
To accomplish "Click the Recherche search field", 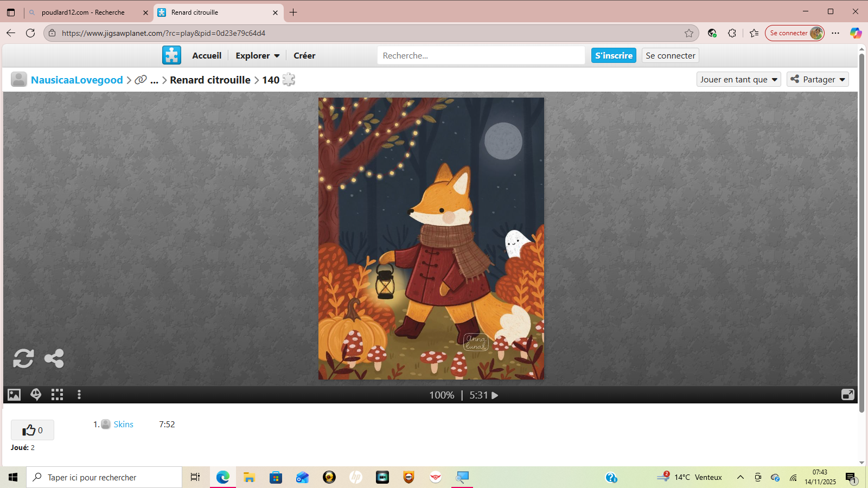I will point(481,55).
